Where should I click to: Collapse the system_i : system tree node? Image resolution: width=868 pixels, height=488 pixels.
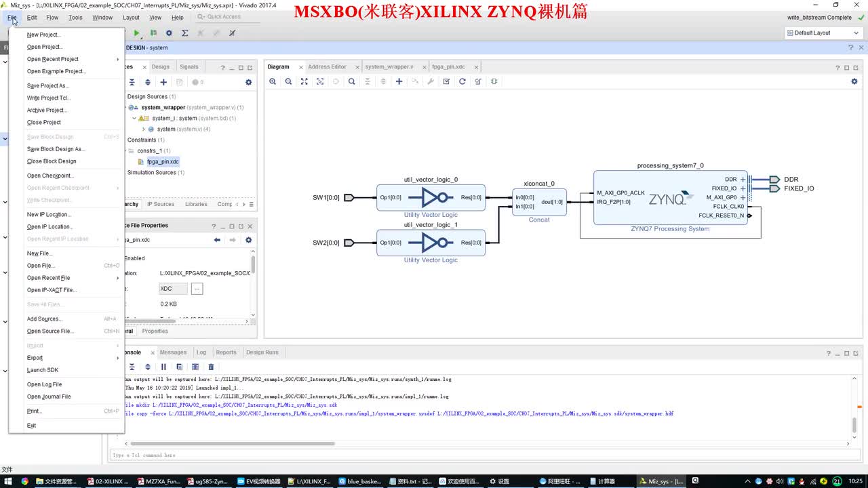point(134,118)
